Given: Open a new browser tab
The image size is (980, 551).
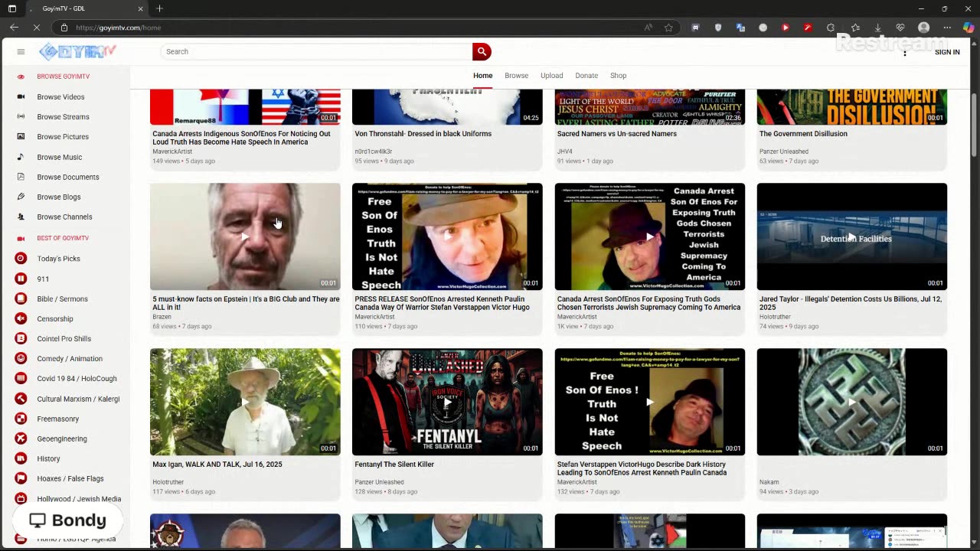Looking at the screenshot, I should coord(159,8).
